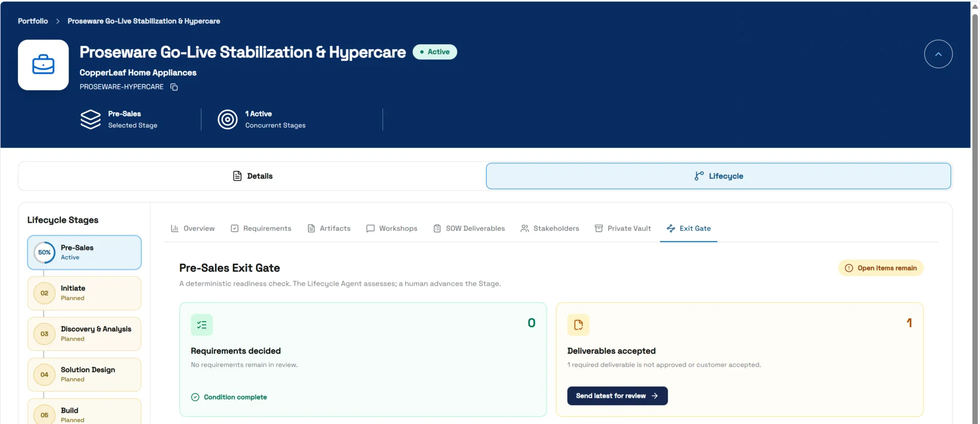Click the Requirements decided card title
980x424 pixels.
pyautogui.click(x=236, y=351)
